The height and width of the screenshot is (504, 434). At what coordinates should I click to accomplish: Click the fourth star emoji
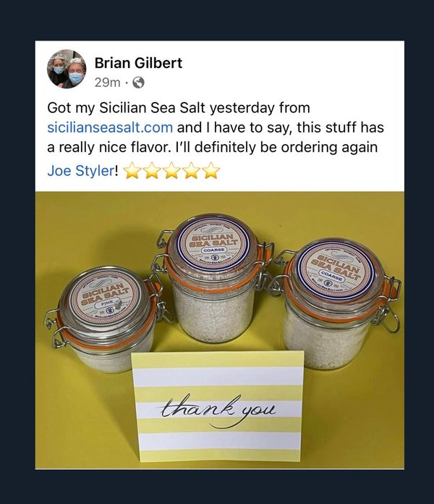[x=192, y=170]
